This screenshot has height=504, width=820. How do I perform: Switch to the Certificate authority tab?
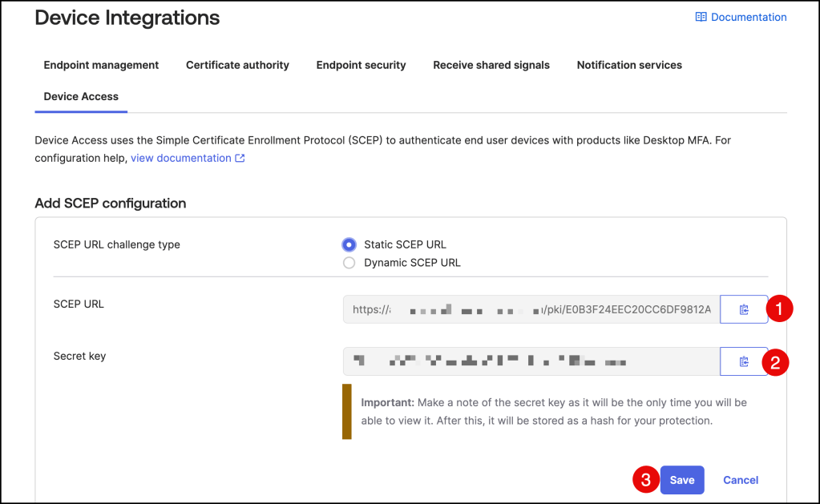tap(237, 65)
